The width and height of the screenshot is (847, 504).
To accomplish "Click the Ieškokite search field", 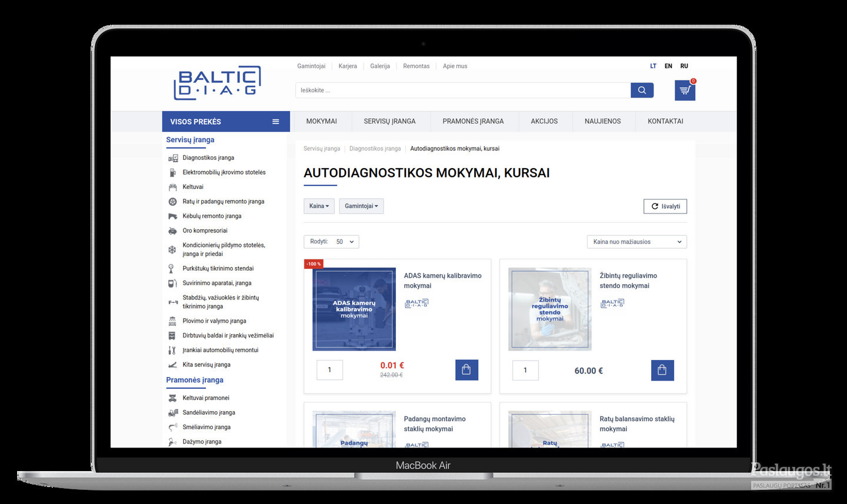I will 463,90.
